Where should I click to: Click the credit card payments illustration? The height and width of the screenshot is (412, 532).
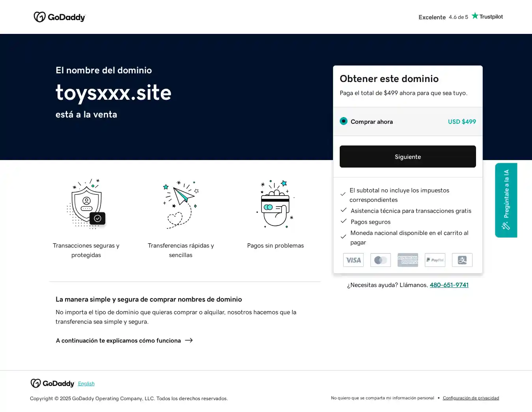[275, 204]
